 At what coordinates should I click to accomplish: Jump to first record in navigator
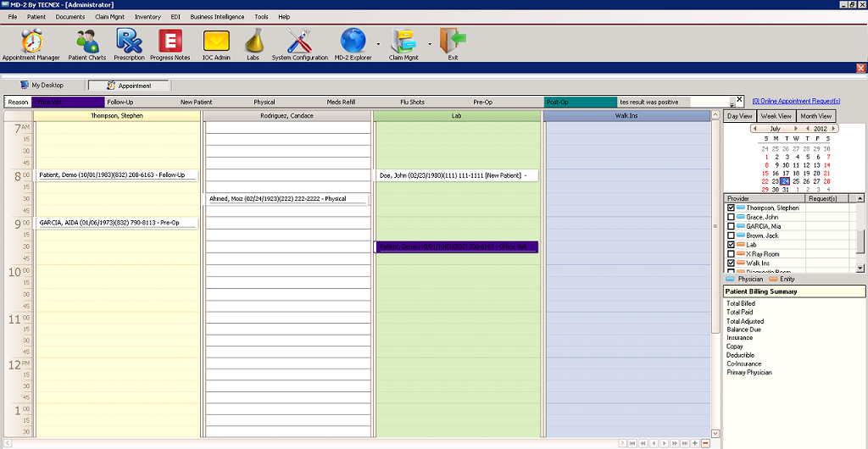(x=632, y=443)
